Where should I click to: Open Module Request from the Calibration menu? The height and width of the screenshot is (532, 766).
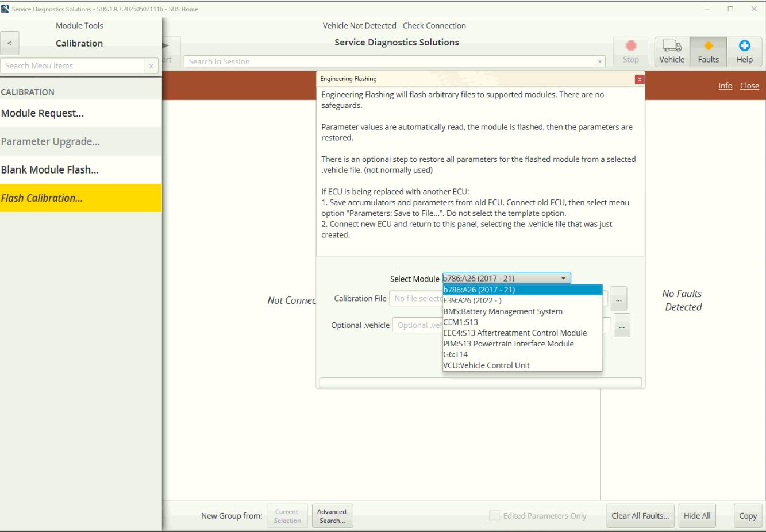click(43, 113)
